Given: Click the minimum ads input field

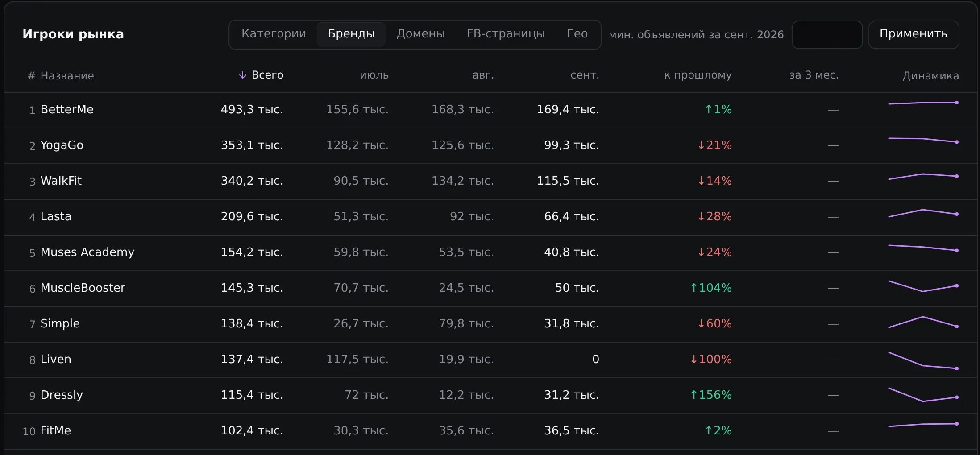Looking at the screenshot, I should point(827,35).
